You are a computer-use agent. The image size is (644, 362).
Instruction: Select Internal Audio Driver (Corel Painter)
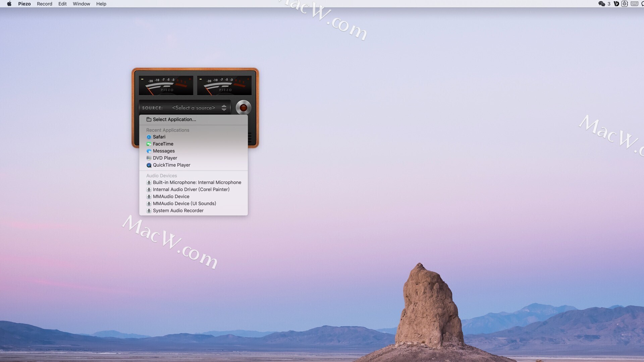(194, 189)
